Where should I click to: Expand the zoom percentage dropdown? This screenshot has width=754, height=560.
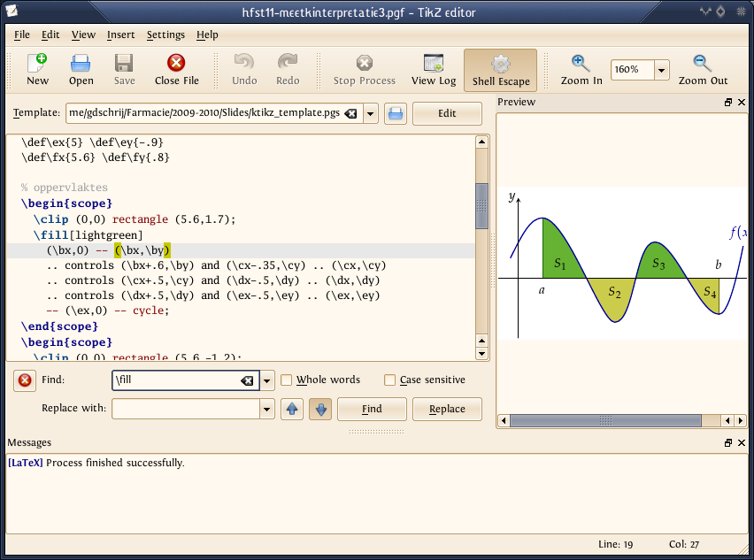[661, 70]
